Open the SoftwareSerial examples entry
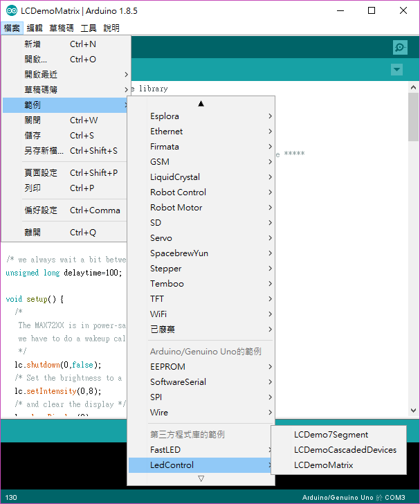This screenshot has width=420, height=504. [201, 382]
